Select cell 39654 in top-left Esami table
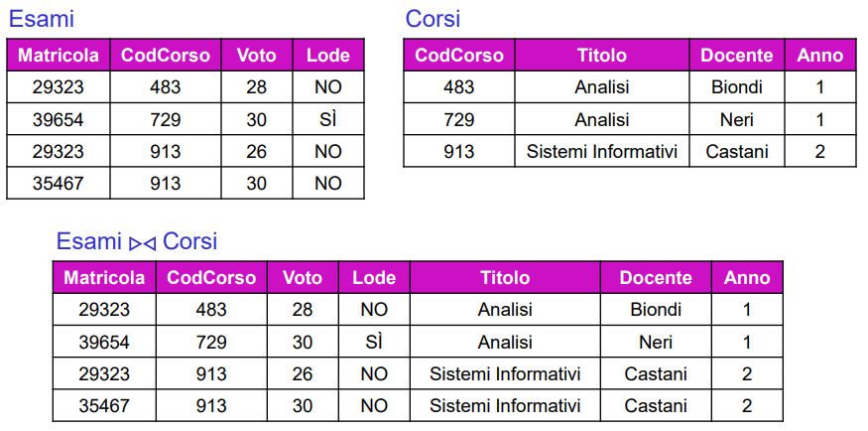 [x=58, y=120]
